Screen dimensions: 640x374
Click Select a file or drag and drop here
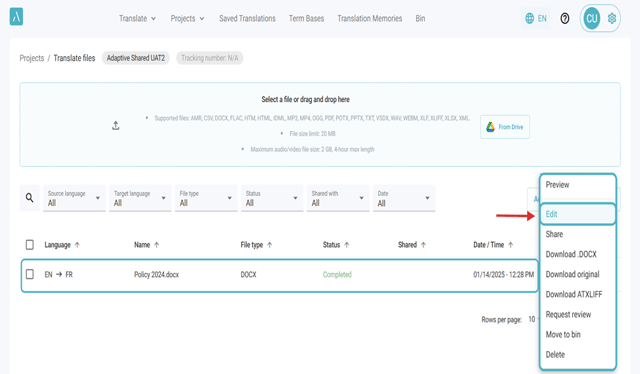click(x=305, y=99)
